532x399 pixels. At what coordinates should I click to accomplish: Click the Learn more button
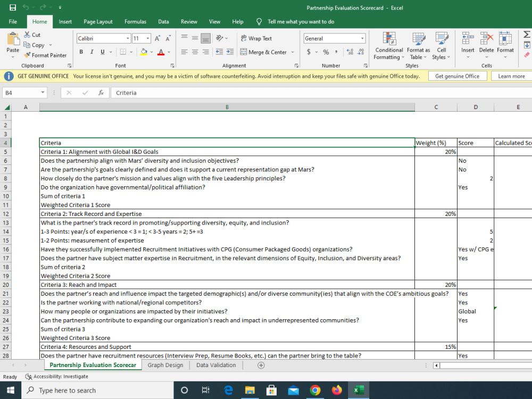(511, 76)
